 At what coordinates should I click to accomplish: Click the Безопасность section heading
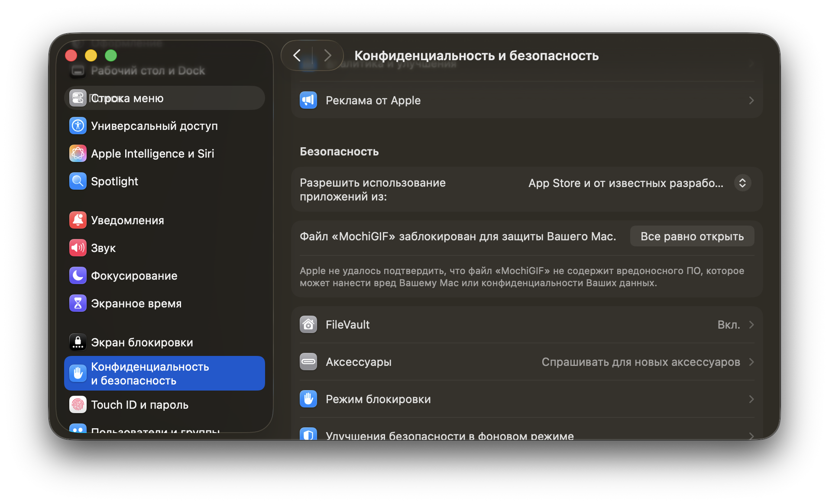tap(339, 152)
